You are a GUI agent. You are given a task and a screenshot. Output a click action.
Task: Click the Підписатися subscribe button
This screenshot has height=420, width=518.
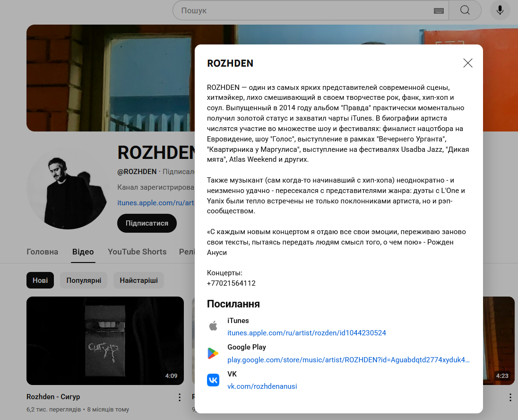pyautogui.click(x=147, y=223)
